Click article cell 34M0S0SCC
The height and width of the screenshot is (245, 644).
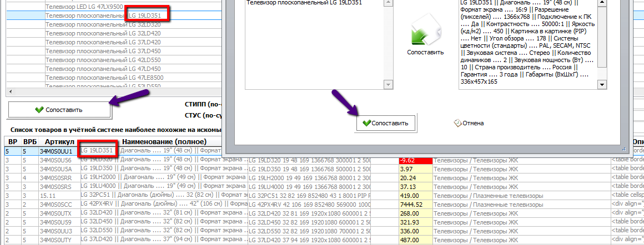(x=59, y=205)
